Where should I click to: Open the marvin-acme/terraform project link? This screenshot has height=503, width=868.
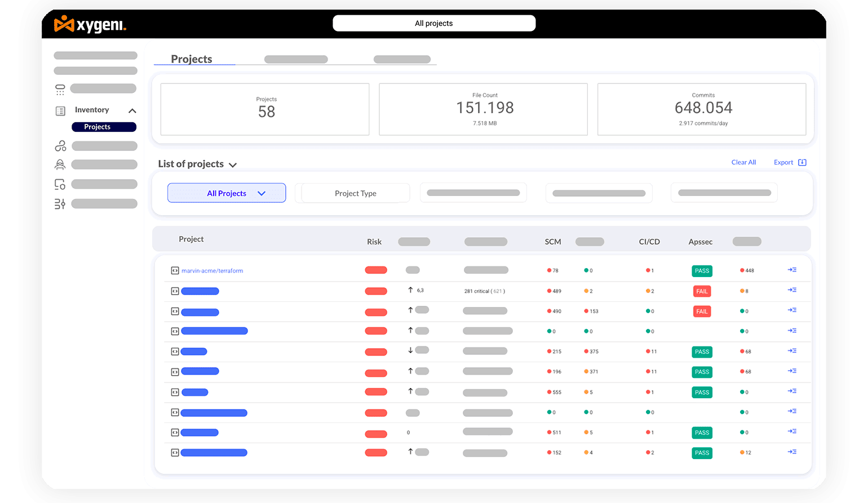click(x=212, y=271)
